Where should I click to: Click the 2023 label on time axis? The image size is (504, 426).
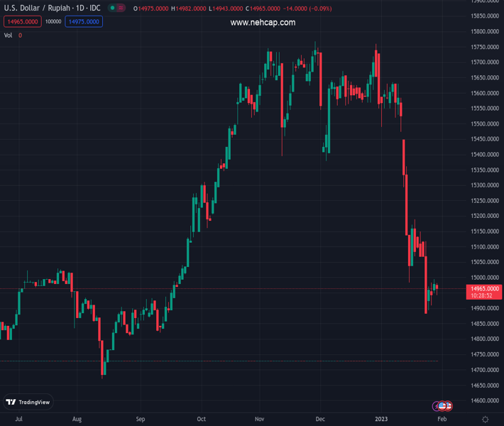tap(381, 419)
